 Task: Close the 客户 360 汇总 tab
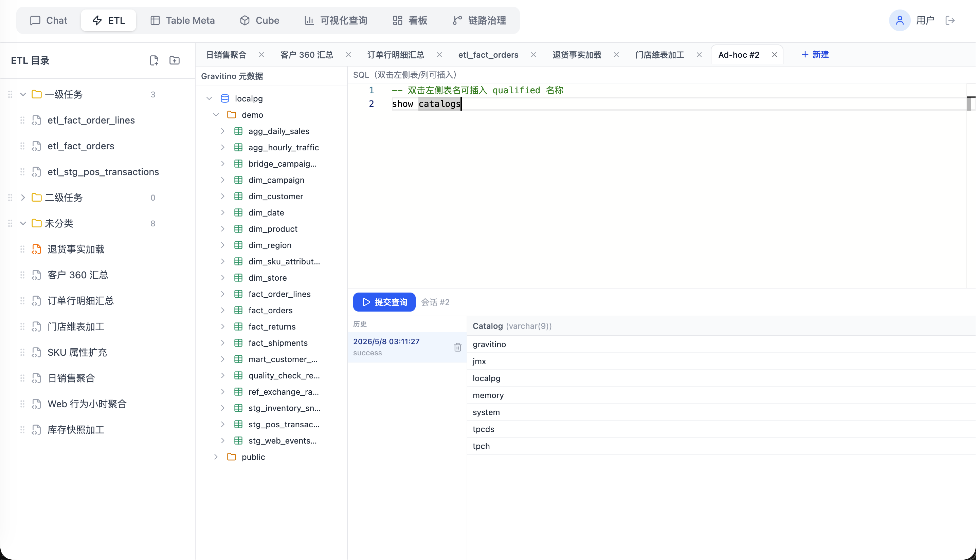pyautogui.click(x=348, y=55)
